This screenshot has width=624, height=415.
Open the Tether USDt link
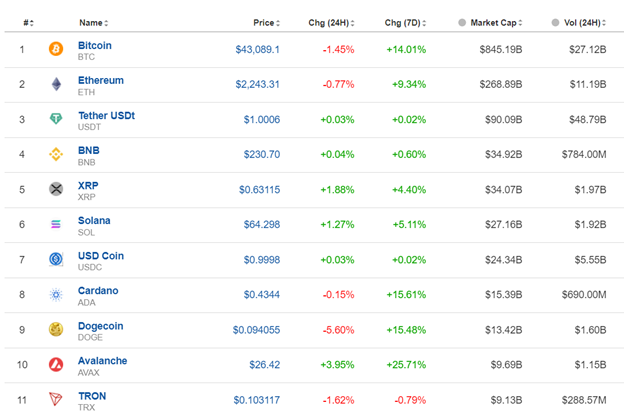tap(106, 115)
